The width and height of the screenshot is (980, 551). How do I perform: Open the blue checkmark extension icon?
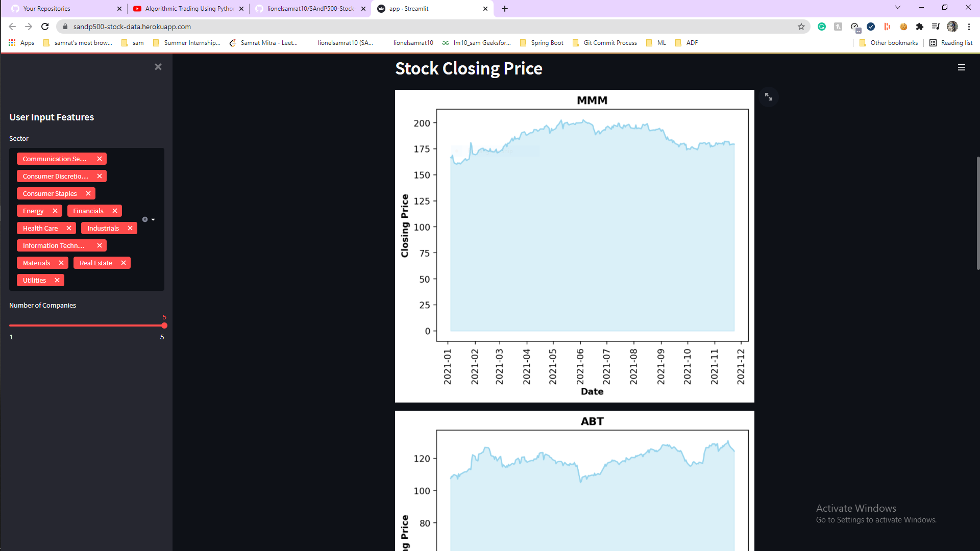point(871,27)
